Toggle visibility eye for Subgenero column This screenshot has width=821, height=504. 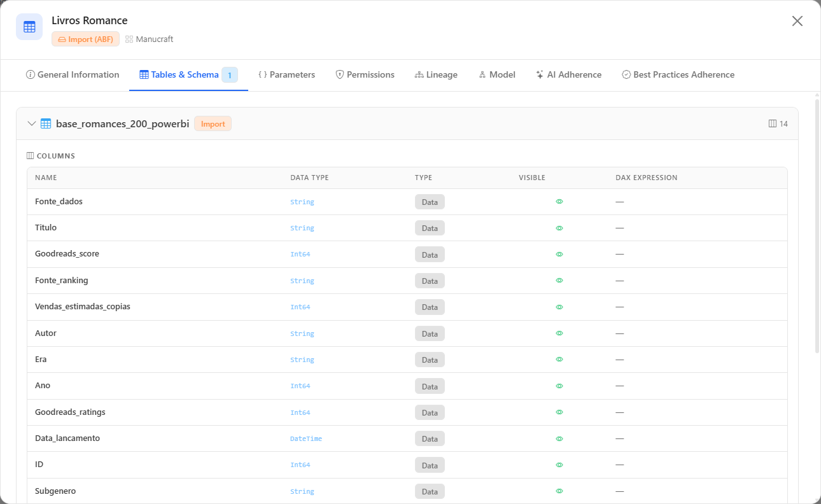[x=559, y=491]
